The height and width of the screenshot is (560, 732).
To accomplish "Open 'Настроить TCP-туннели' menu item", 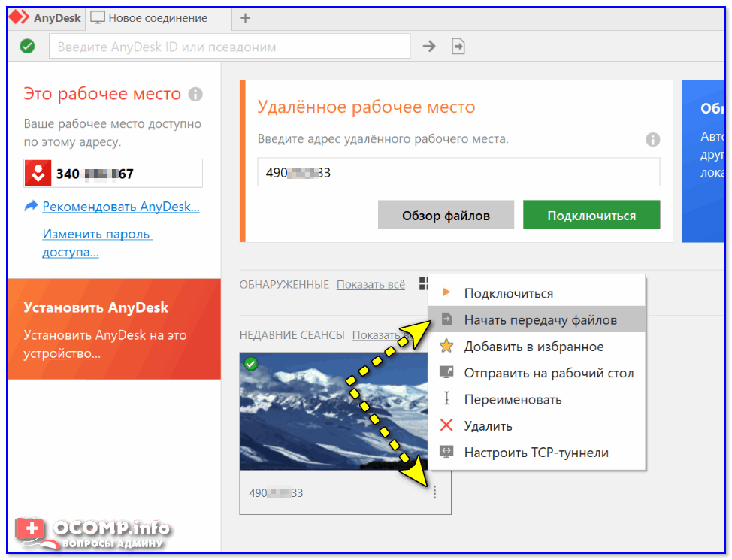I will pyautogui.click(x=536, y=453).
